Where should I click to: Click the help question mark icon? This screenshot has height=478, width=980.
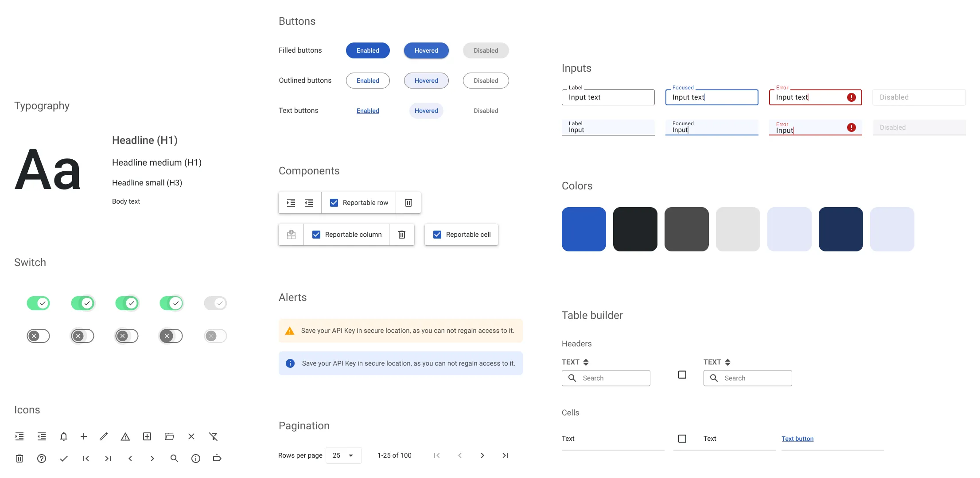[42, 459]
